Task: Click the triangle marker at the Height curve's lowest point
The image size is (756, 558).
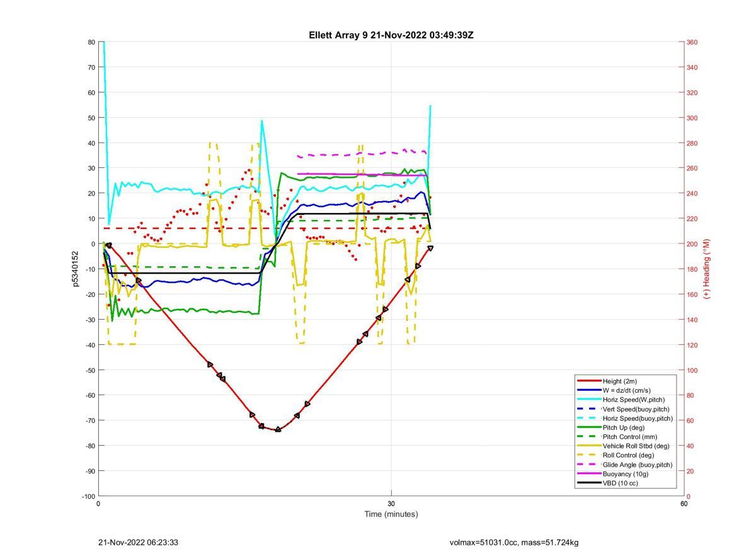Action: click(278, 429)
